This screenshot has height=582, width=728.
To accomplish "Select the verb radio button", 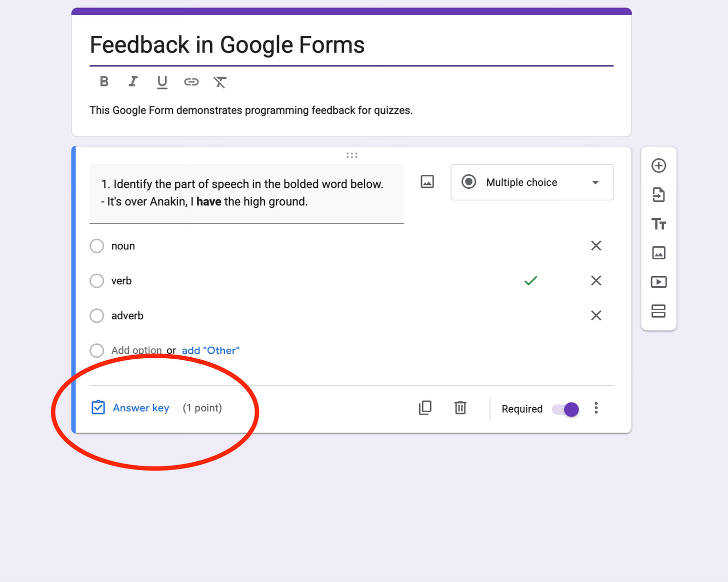I will (x=96, y=281).
